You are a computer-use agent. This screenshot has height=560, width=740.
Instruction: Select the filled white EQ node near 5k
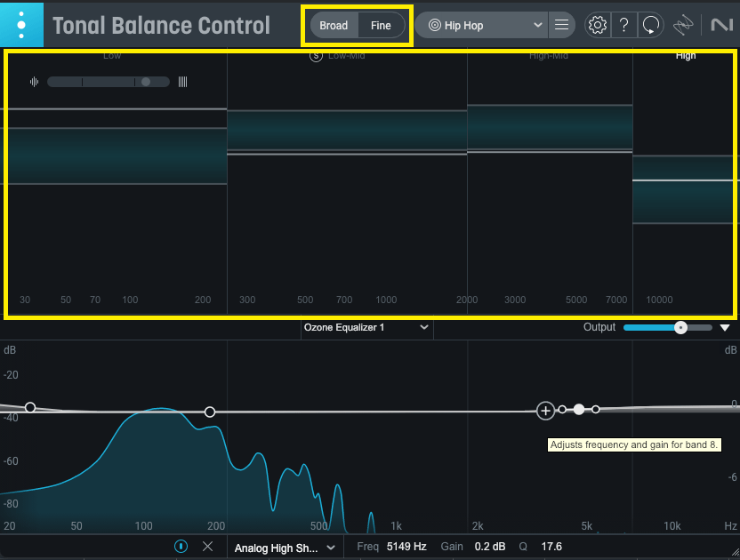click(x=579, y=410)
